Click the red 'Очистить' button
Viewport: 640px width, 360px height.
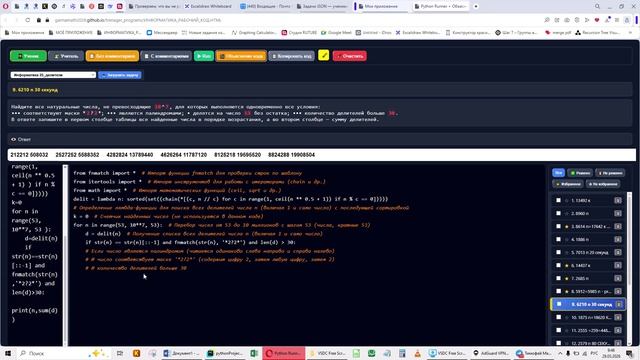click(x=350, y=56)
